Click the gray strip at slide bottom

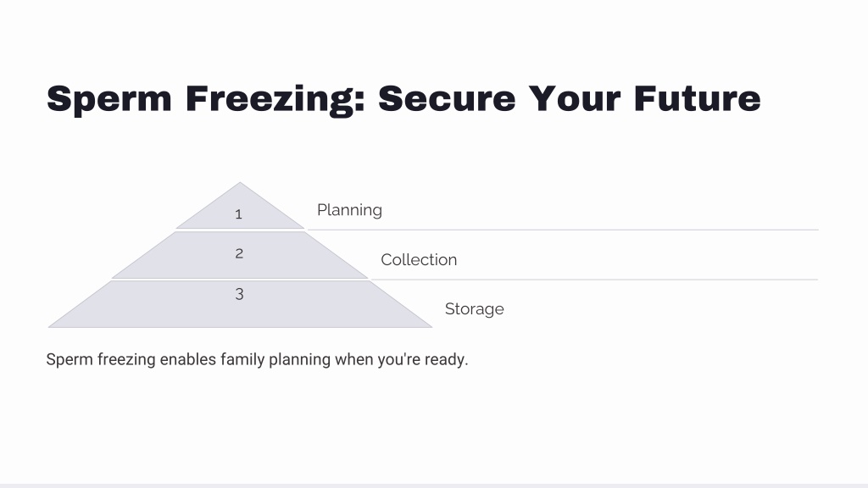click(x=434, y=485)
